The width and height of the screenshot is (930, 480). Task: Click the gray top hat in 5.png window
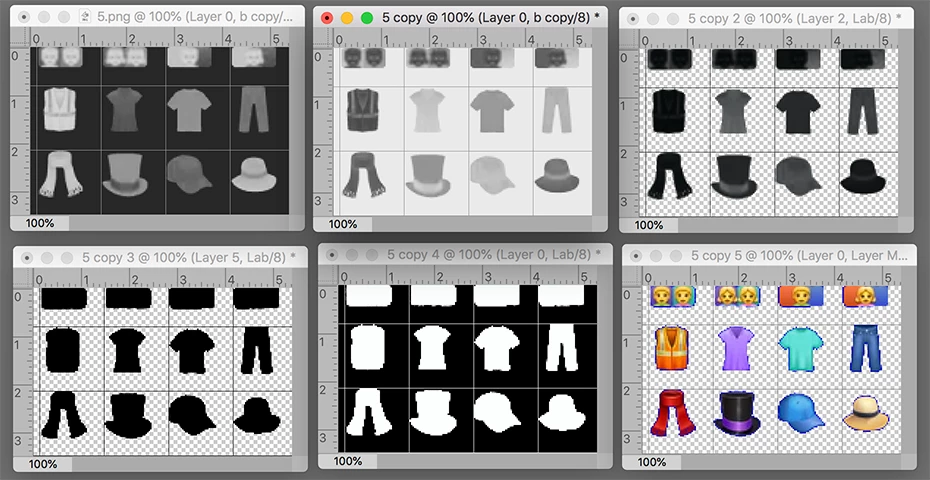coord(125,175)
